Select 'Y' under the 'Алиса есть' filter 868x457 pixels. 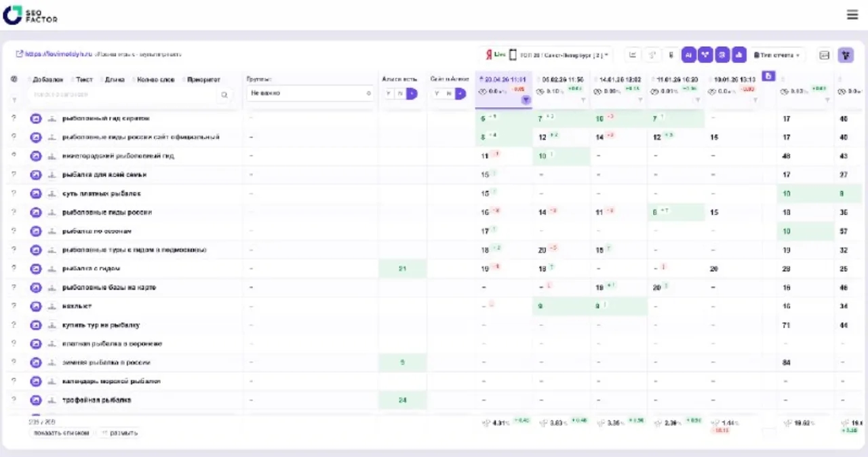pyautogui.click(x=389, y=94)
